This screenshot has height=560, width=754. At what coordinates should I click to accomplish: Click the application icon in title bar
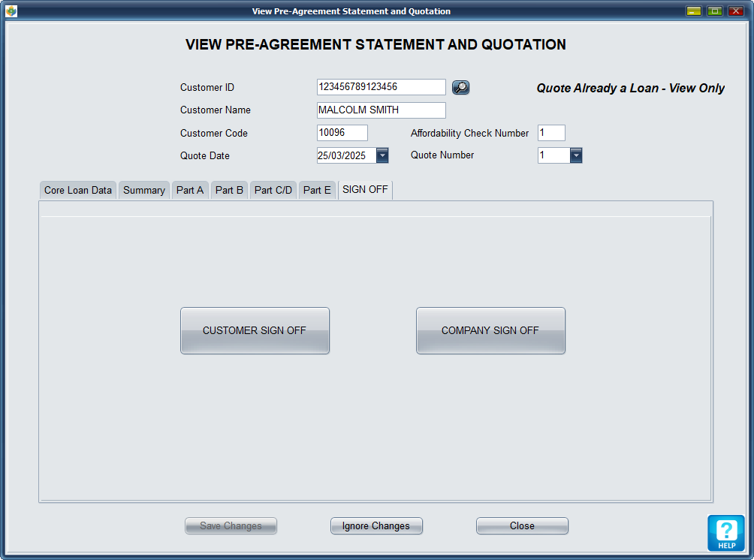11,11
